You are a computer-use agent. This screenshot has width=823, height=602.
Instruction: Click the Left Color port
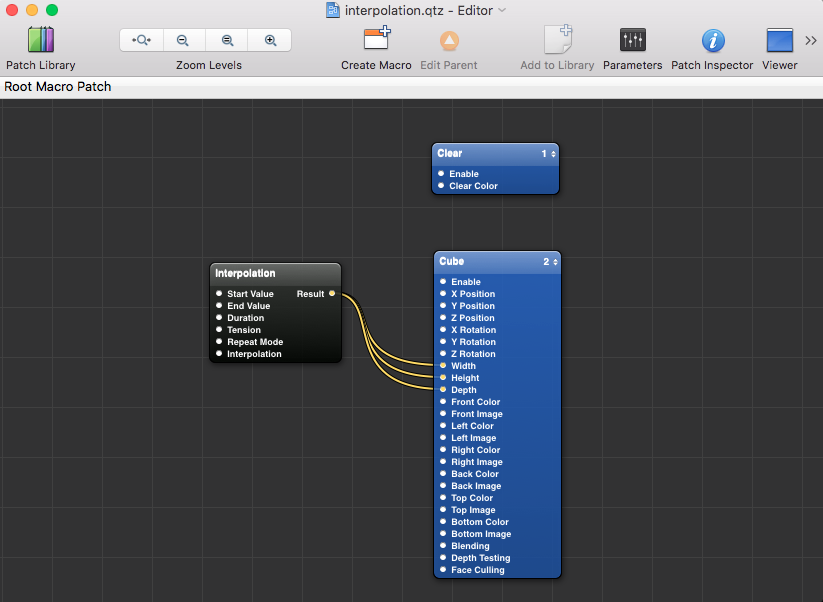click(443, 426)
